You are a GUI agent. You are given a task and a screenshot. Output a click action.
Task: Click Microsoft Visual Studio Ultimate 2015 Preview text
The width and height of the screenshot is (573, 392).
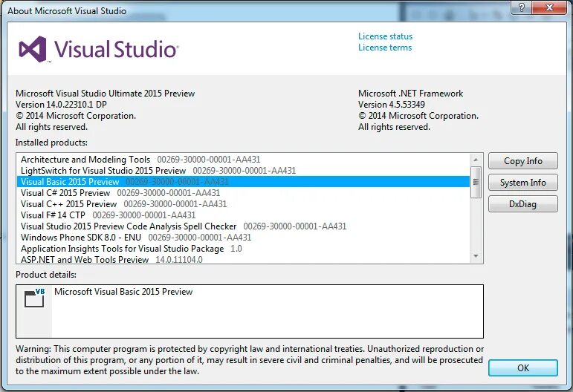(106, 94)
